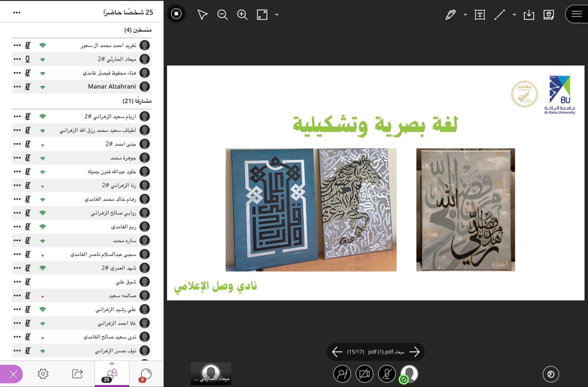Open the round clock icon bottom right

point(551,374)
